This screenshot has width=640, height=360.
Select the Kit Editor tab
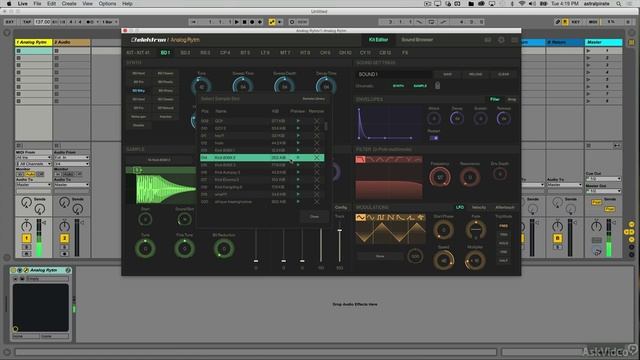tap(378, 40)
